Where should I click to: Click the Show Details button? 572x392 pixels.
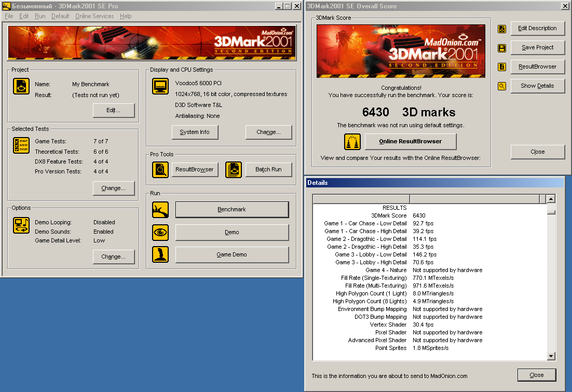[x=537, y=86]
